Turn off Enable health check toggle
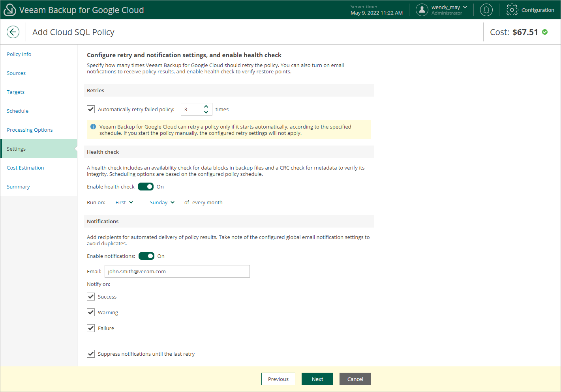The height and width of the screenshot is (392, 561). click(146, 187)
